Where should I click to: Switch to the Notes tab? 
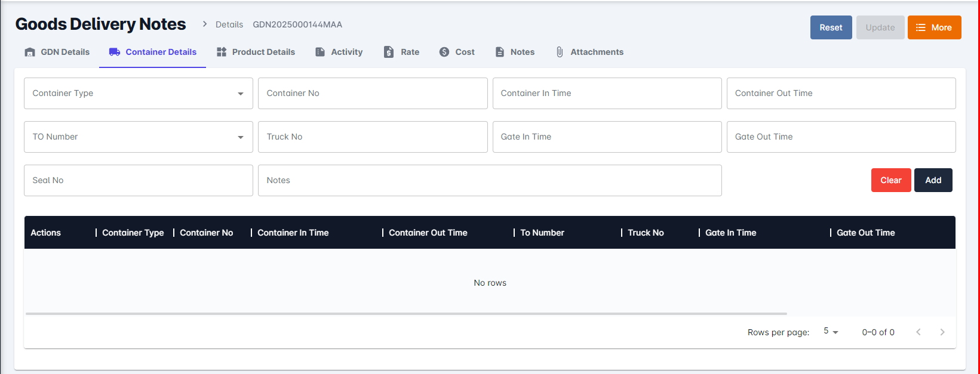[515, 52]
